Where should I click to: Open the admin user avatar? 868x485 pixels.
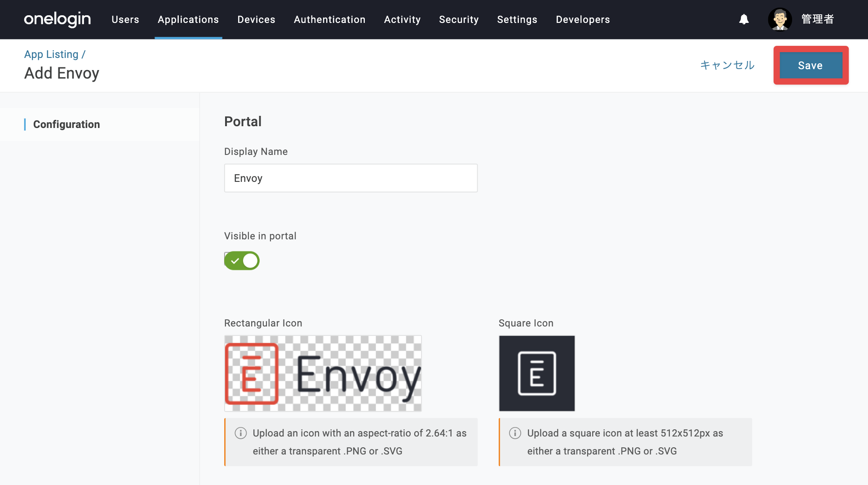(x=779, y=19)
